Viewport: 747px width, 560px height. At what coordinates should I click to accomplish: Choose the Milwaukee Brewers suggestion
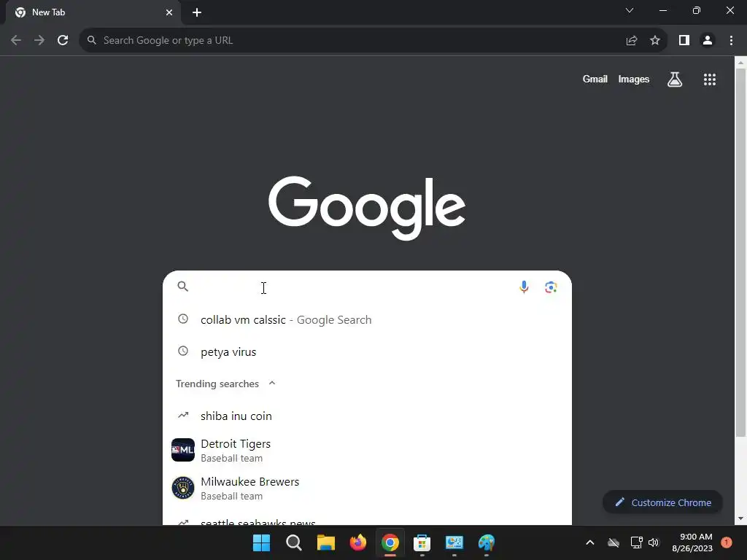tap(367, 488)
